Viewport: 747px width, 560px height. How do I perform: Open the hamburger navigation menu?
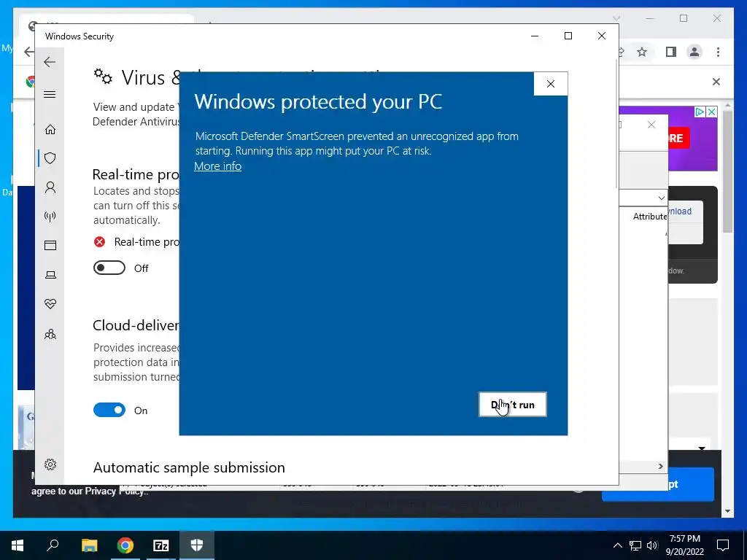[x=50, y=94]
